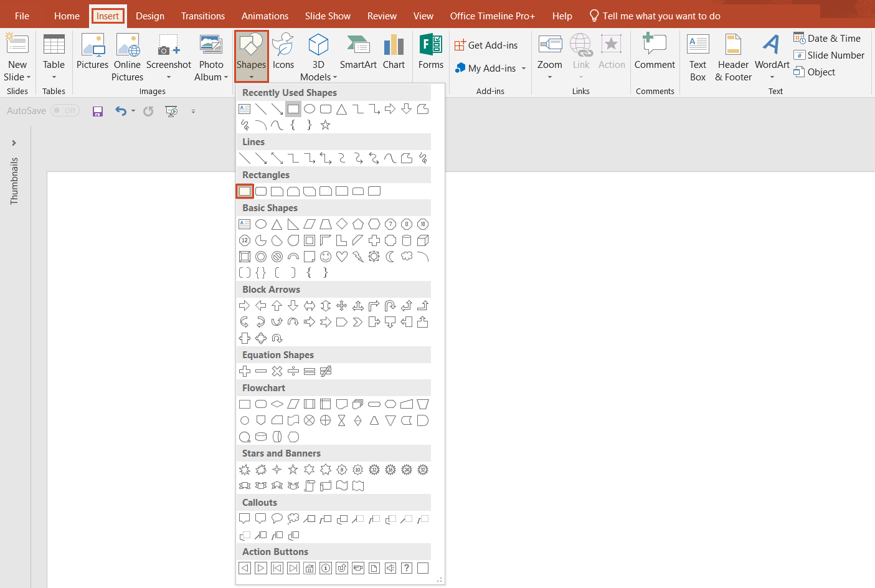Save the presentation from Quick Access Toolbar
Image resolution: width=875 pixels, height=588 pixels.
click(98, 110)
